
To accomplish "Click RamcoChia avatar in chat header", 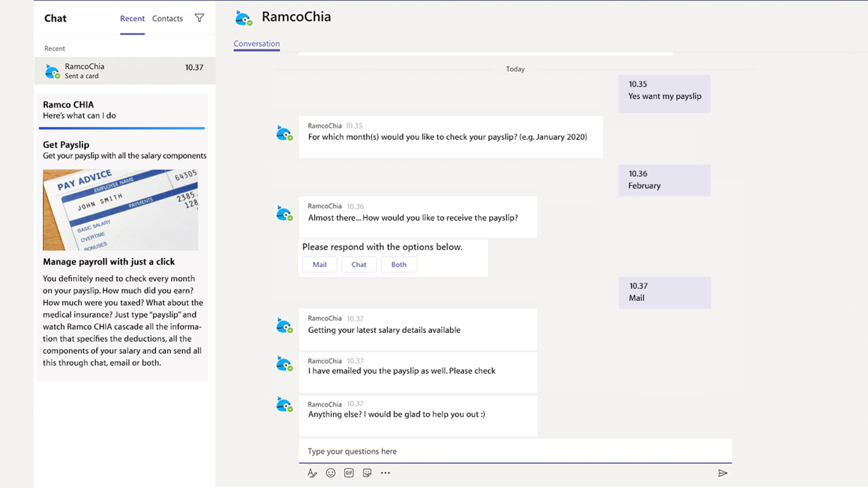I will click(243, 18).
